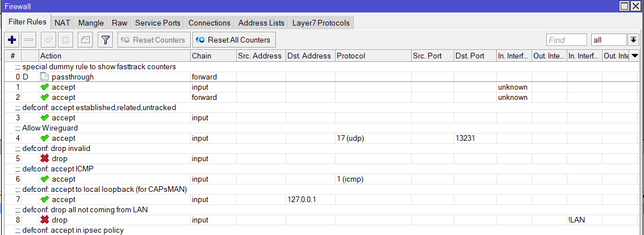Viewport: 644px width, 235px height.
Task: Sort by the Chain column header
Action: coord(213,56)
